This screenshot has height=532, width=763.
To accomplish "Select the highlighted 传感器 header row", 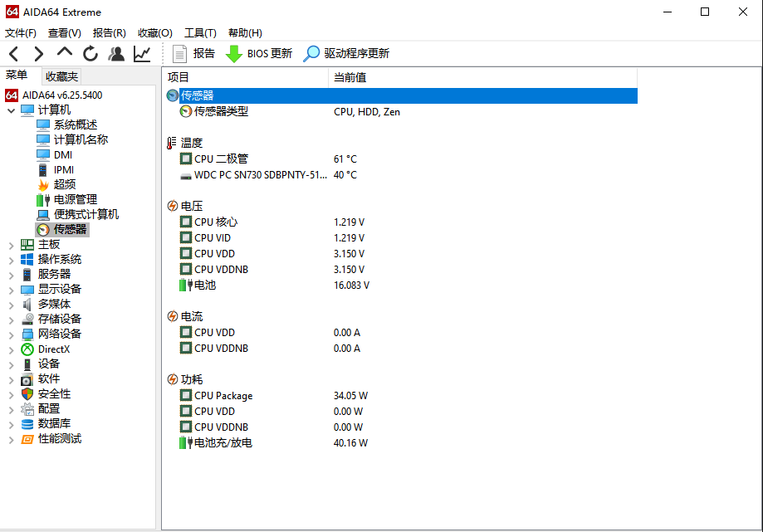I will coord(402,95).
